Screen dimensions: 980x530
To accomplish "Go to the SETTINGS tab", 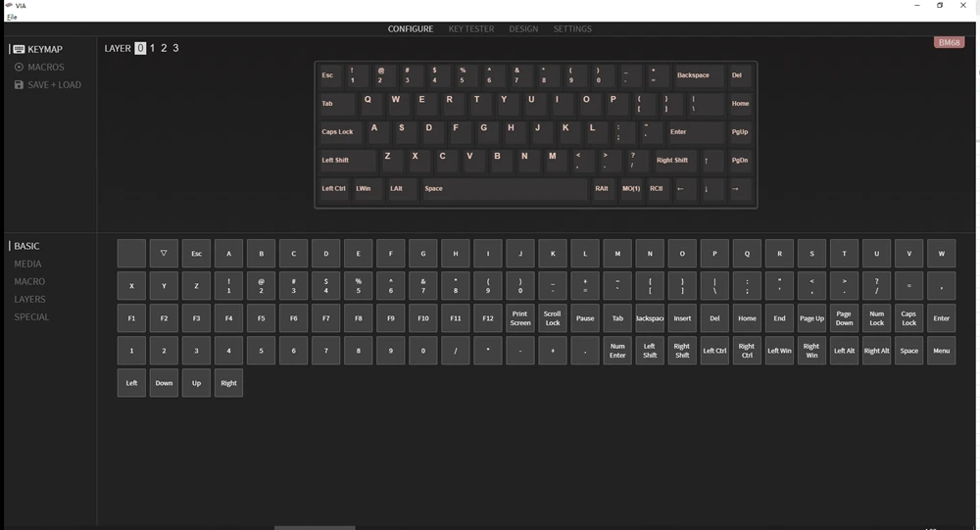I will 572,28.
